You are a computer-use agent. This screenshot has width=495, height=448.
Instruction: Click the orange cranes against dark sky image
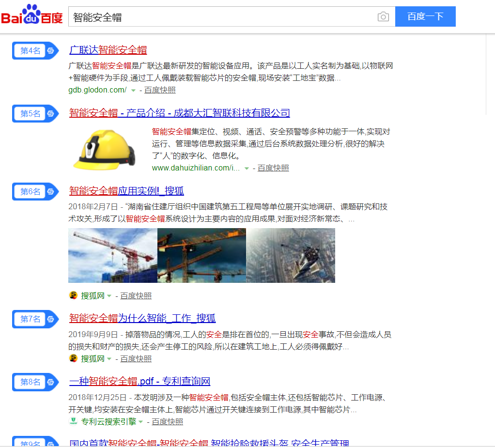201,255
